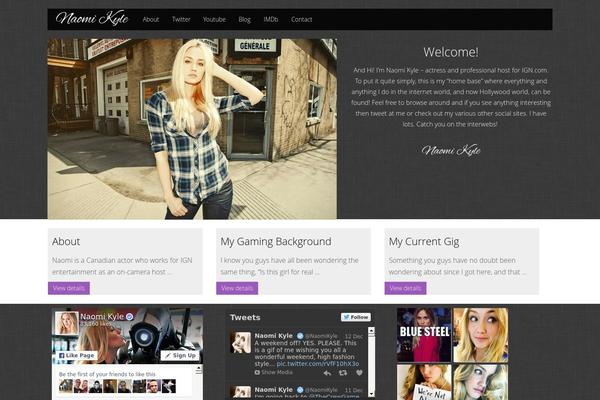View details under the About card
Image resolution: width=600 pixels, height=400 pixels.
[69, 288]
